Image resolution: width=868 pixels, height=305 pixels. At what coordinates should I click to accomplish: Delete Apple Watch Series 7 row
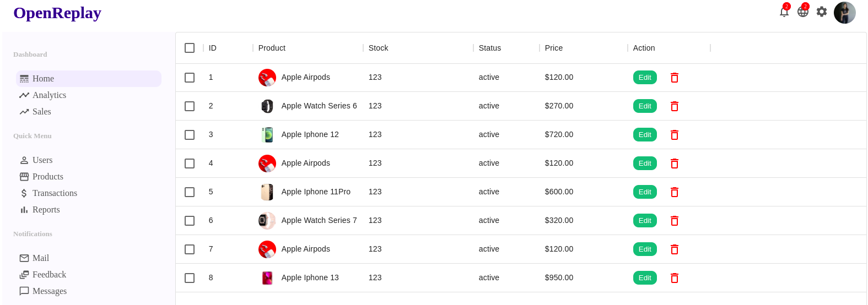[674, 221]
